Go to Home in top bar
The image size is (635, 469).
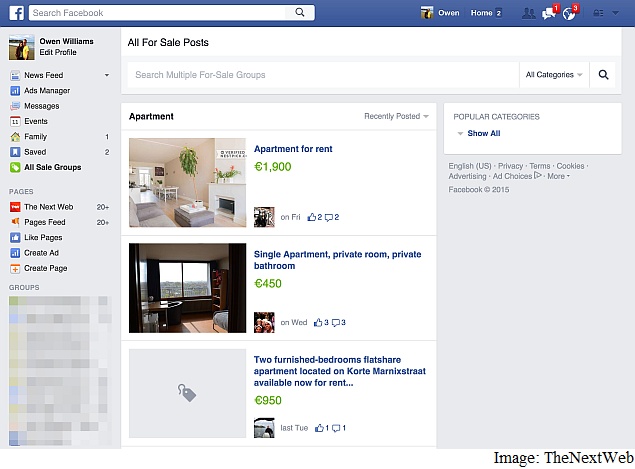482,13
